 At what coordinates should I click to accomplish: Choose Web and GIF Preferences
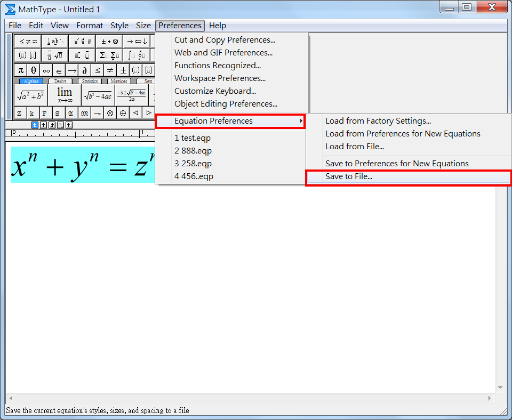232,53
